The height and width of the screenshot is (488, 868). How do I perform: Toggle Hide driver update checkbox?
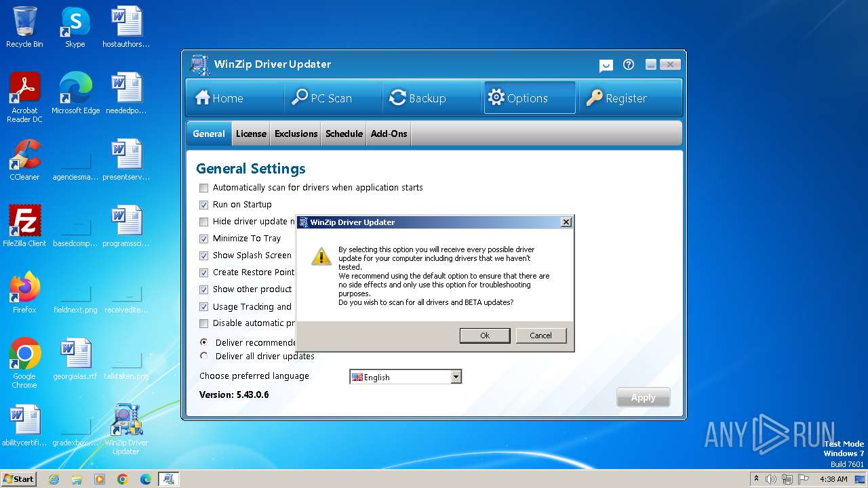point(203,222)
